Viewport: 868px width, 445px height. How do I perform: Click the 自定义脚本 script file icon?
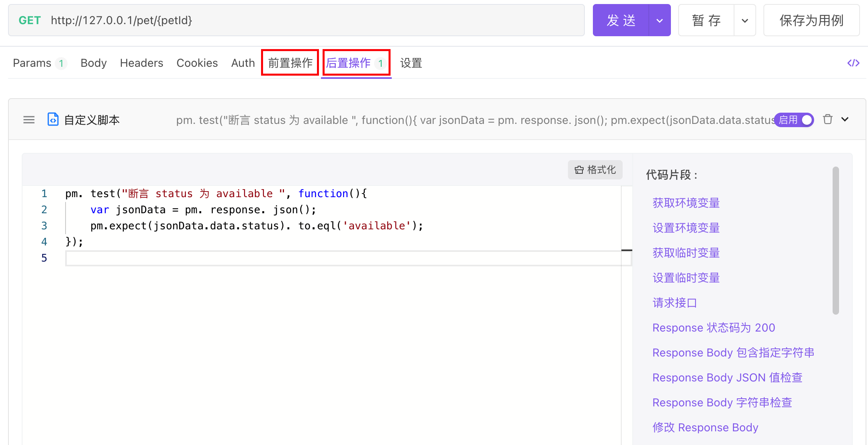[x=53, y=119]
